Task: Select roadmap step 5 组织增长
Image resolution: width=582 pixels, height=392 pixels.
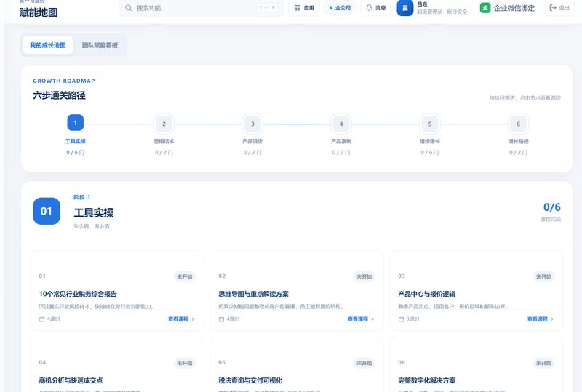Action: (x=430, y=124)
